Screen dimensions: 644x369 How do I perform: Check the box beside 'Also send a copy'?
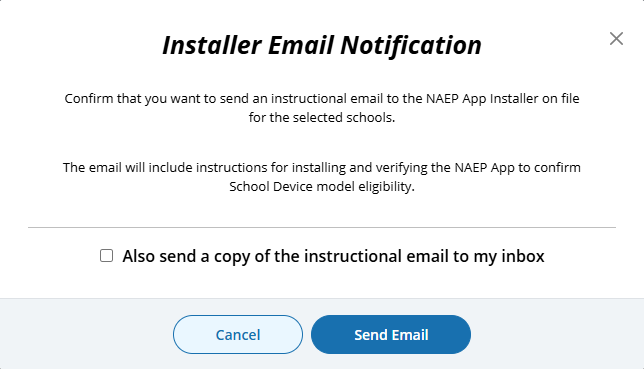coord(106,256)
